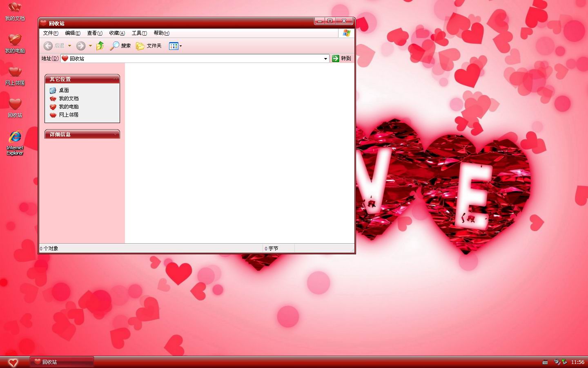Click the keyboard language tray icon
The height and width of the screenshot is (368, 588).
pos(545,362)
